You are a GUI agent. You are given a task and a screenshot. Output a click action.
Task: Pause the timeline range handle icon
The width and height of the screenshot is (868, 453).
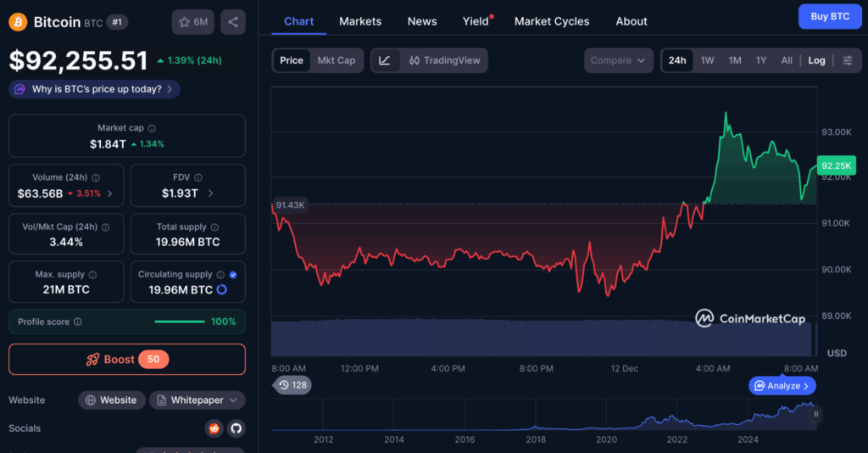(817, 414)
